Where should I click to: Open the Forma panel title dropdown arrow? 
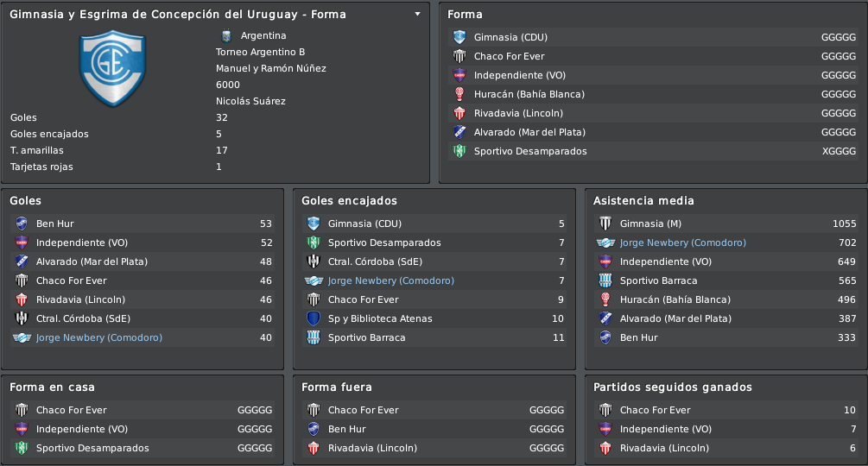pyautogui.click(x=417, y=15)
